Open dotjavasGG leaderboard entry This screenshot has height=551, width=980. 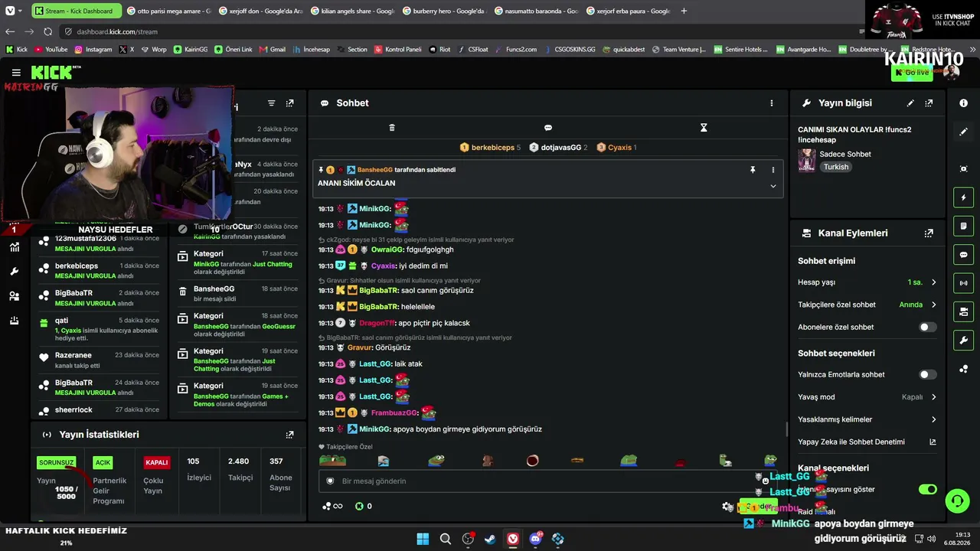559,148
